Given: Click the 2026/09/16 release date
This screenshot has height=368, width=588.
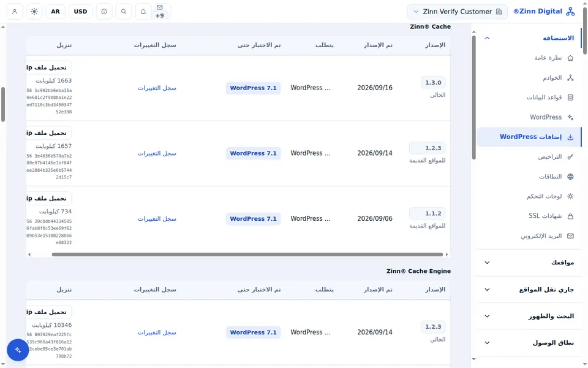Looking at the screenshot, I should pos(375,88).
